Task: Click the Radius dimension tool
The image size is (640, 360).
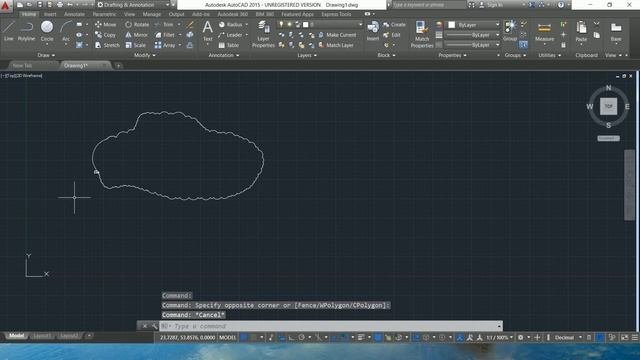Action: point(231,24)
